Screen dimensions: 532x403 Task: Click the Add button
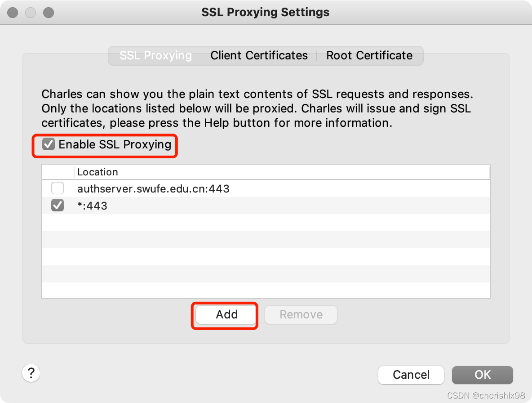226,314
